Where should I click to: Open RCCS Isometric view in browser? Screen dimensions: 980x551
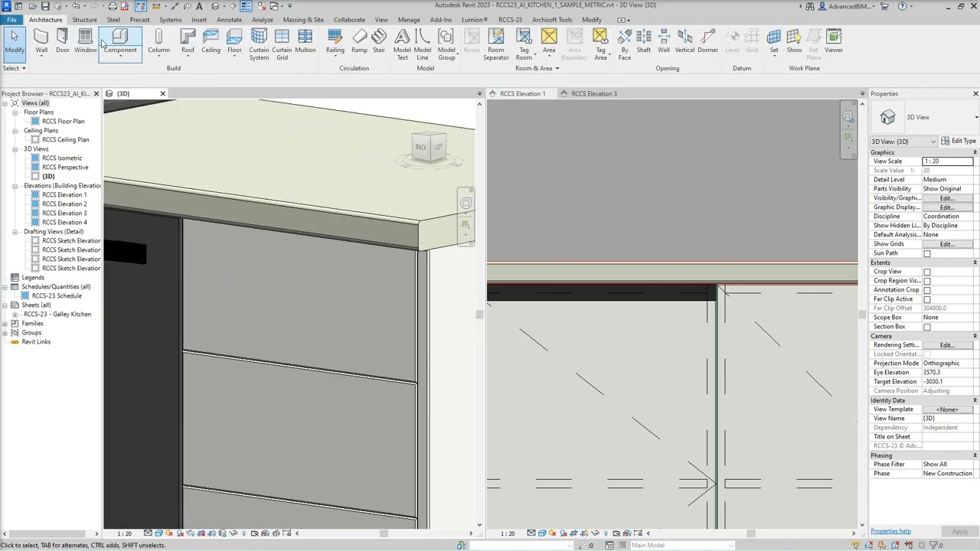pos(62,158)
